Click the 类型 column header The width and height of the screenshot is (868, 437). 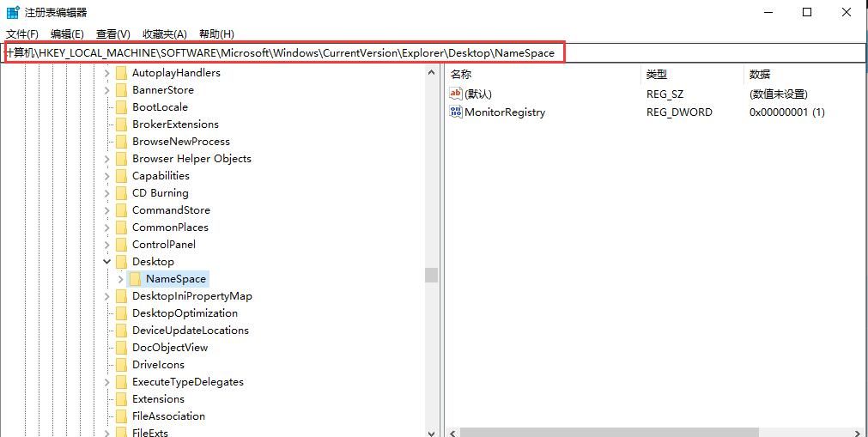point(657,75)
